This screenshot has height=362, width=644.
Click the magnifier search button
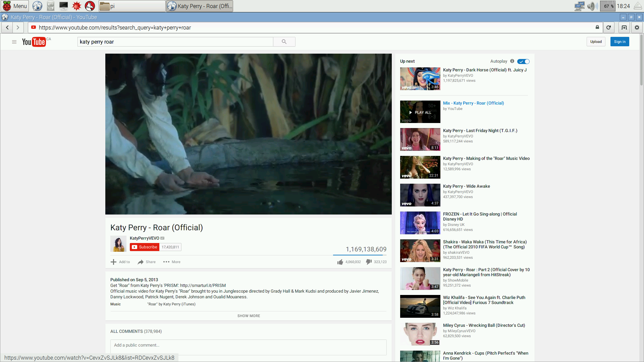pyautogui.click(x=284, y=42)
